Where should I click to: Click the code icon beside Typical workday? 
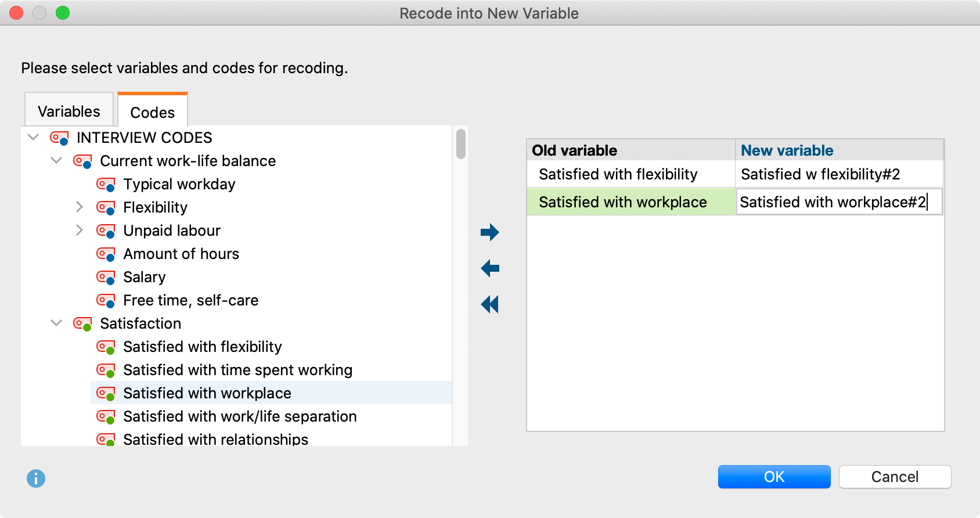point(106,185)
